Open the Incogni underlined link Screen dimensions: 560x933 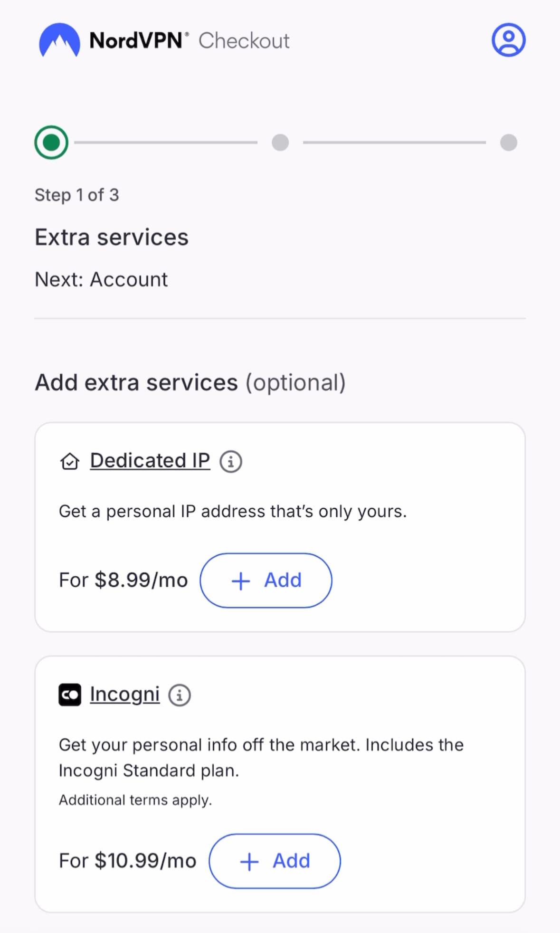(x=124, y=694)
